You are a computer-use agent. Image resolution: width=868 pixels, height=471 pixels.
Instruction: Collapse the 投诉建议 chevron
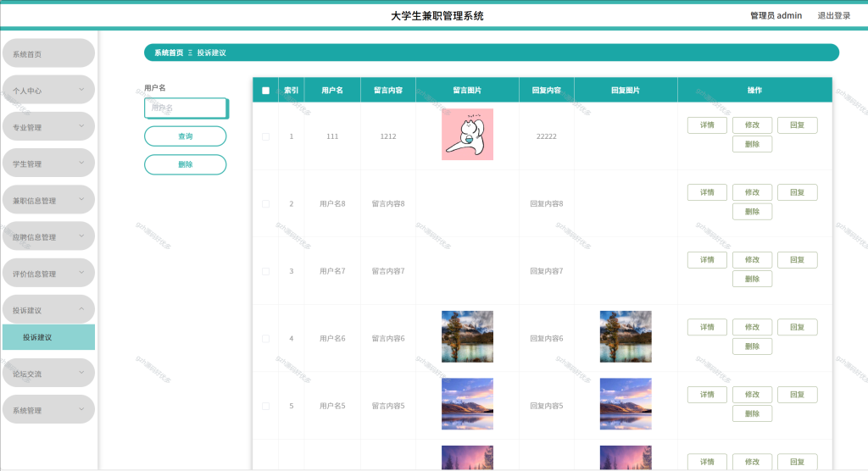point(81,309)
